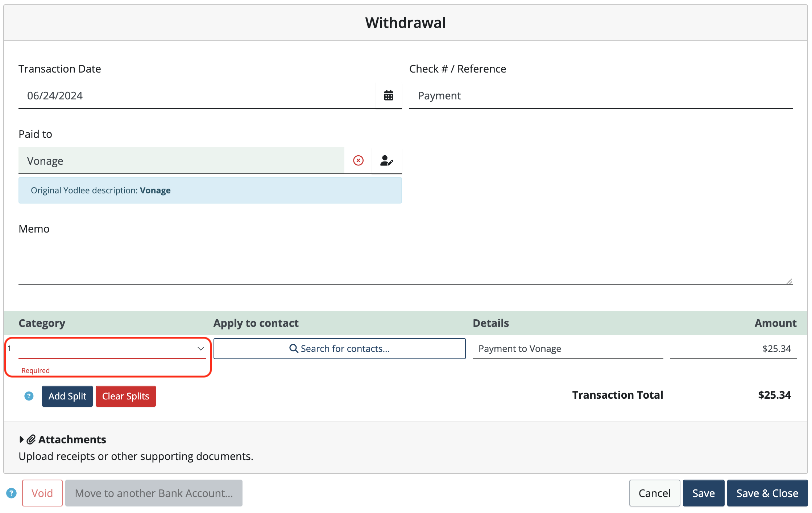Save and close the transaction

tap(767, 493)
